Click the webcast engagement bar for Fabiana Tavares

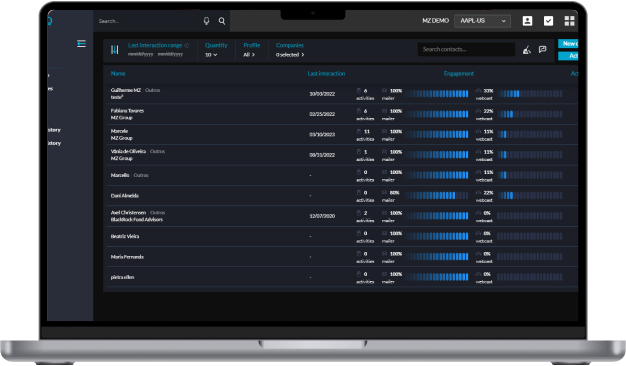click(x=530, y=114)
